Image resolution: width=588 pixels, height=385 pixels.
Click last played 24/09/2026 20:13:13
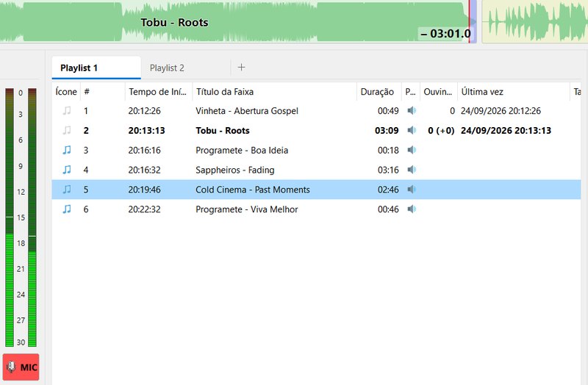506,131
